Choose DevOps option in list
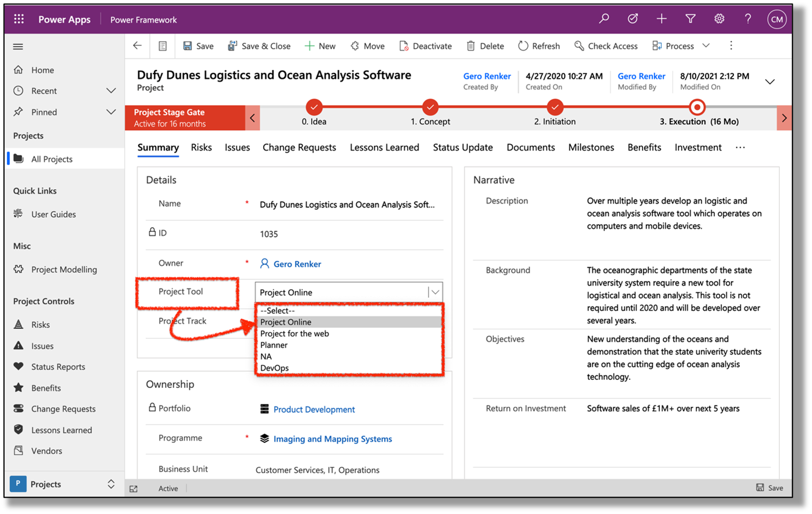Viewport: 812px width, 514px height. 349,368
